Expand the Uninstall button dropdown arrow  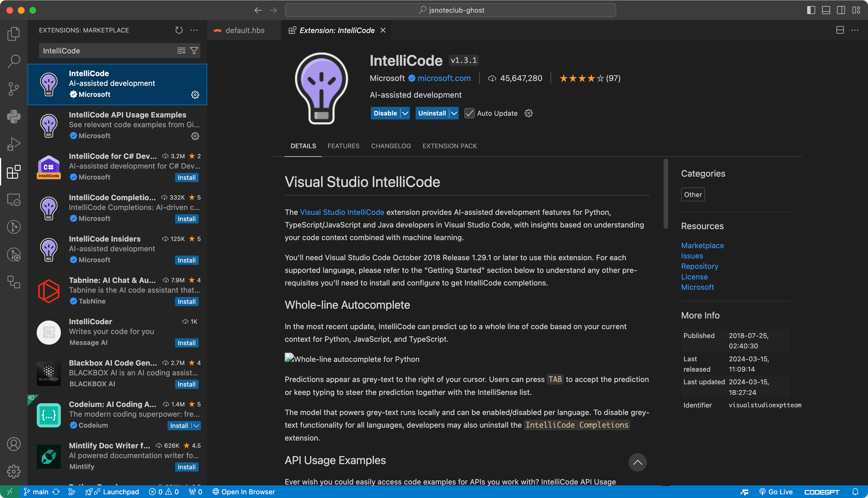pos(454,113)
